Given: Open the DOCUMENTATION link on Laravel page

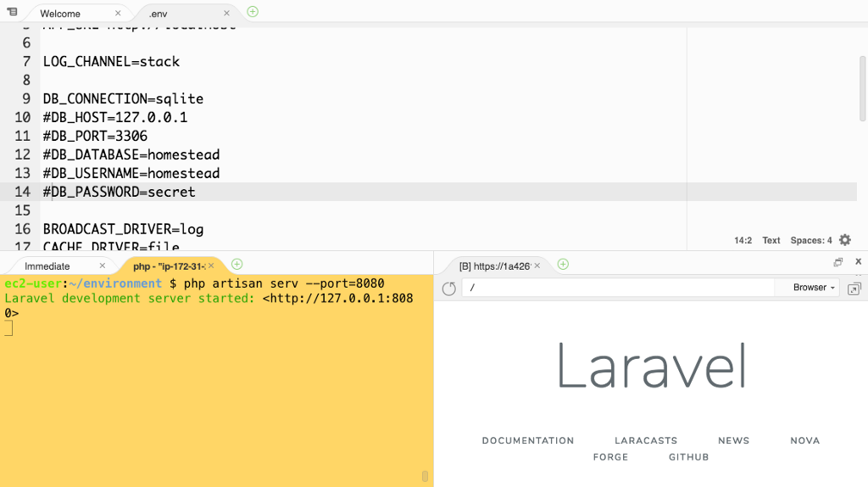Looking at the screenshot, I should tap(527, 440).
